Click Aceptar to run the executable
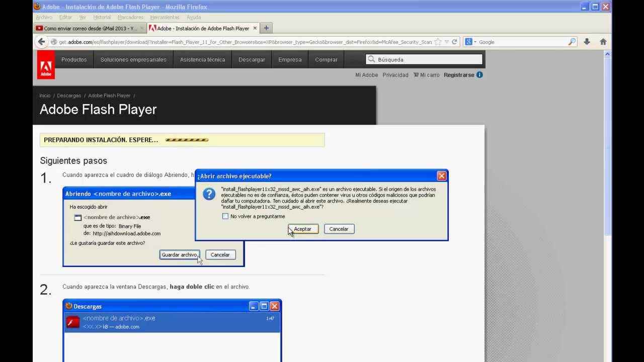The height and width of the screenshot is (362, 644). coord(303,229)
